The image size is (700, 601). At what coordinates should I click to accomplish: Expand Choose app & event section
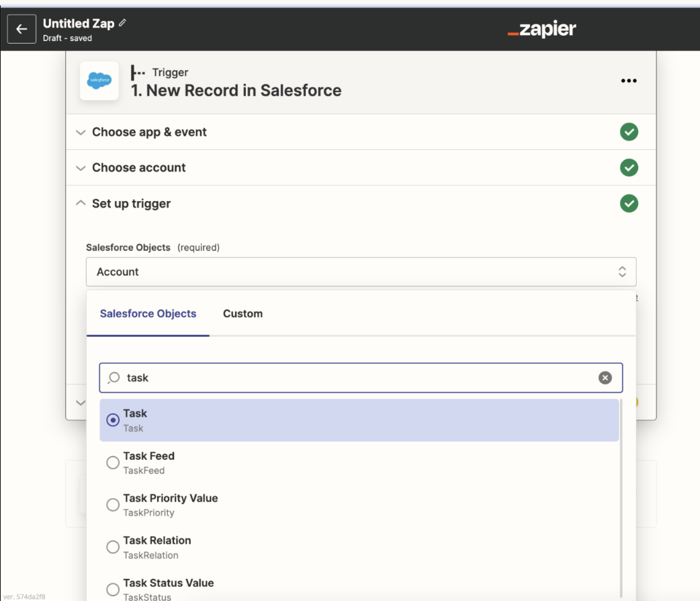[x=81, y=132]
